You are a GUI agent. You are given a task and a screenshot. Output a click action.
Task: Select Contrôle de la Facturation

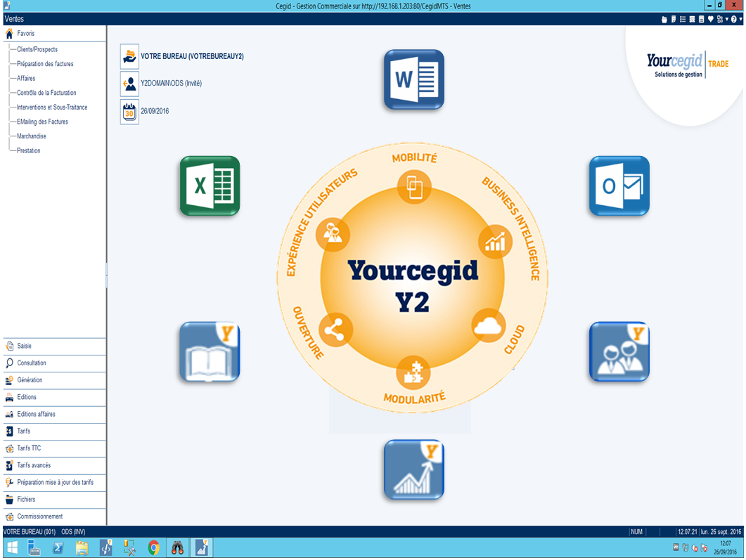[46, 93]
